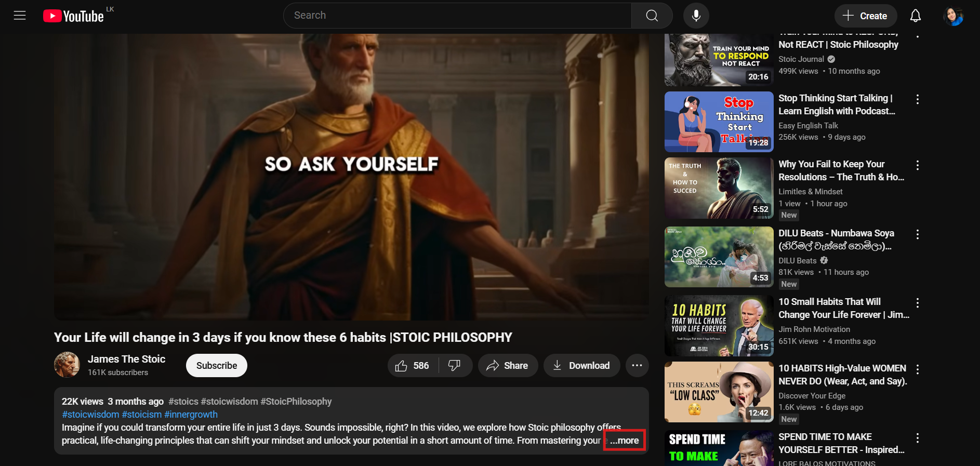Open DILU Beats Numbawa Soya thumbnail
This screenshot has width=980, height=466.
coord(719,257)
